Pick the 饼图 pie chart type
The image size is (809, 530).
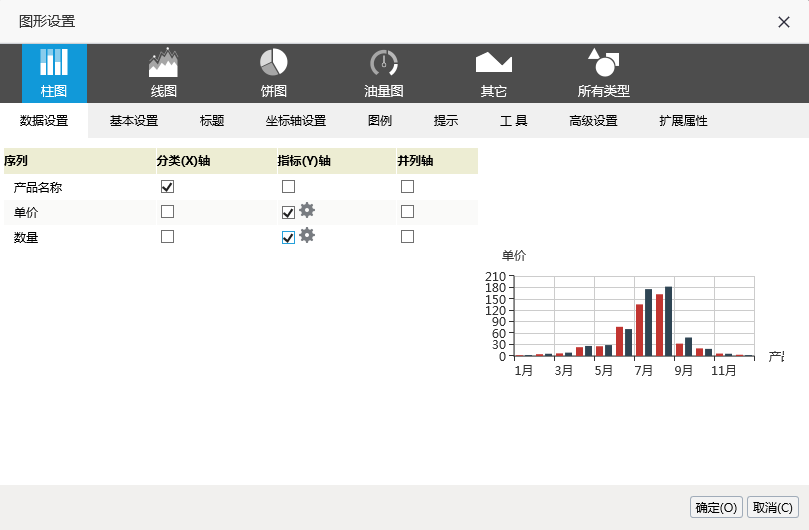[273, 73]
